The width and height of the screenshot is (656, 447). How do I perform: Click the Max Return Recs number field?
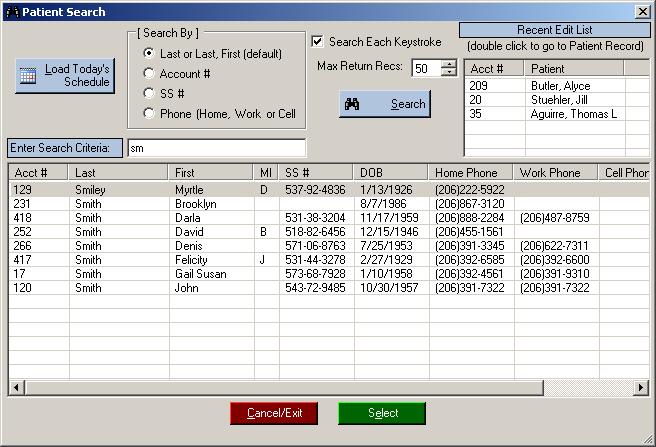(425, 69)
